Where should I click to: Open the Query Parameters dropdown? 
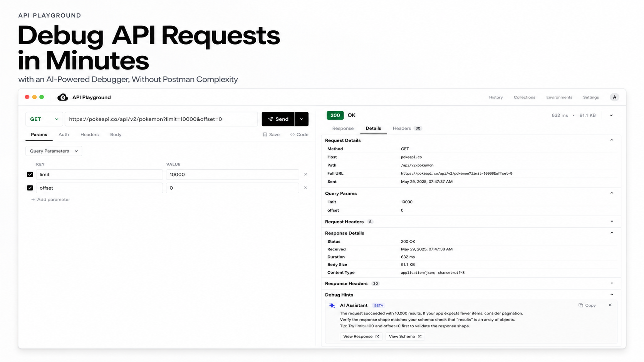(54, 151)
